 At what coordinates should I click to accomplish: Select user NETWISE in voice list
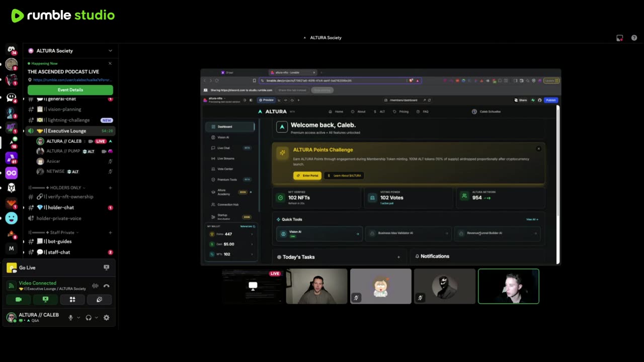click(74, 171)
